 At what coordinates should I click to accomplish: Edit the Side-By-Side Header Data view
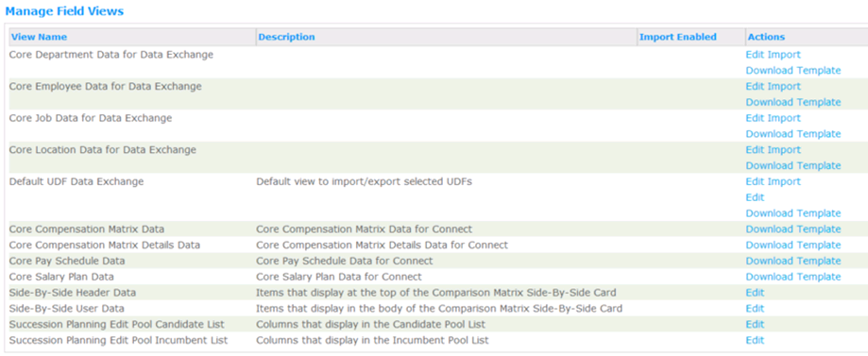click(755, 293)
